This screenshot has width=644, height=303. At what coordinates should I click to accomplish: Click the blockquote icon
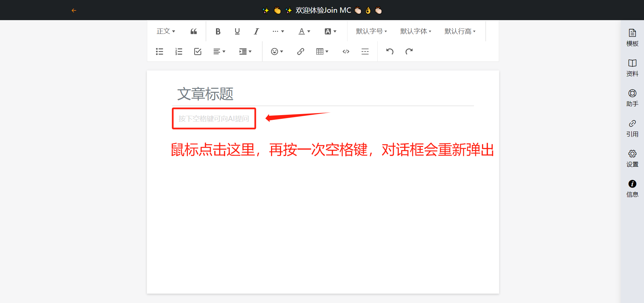pyautogui.click(x=194, y=32)
